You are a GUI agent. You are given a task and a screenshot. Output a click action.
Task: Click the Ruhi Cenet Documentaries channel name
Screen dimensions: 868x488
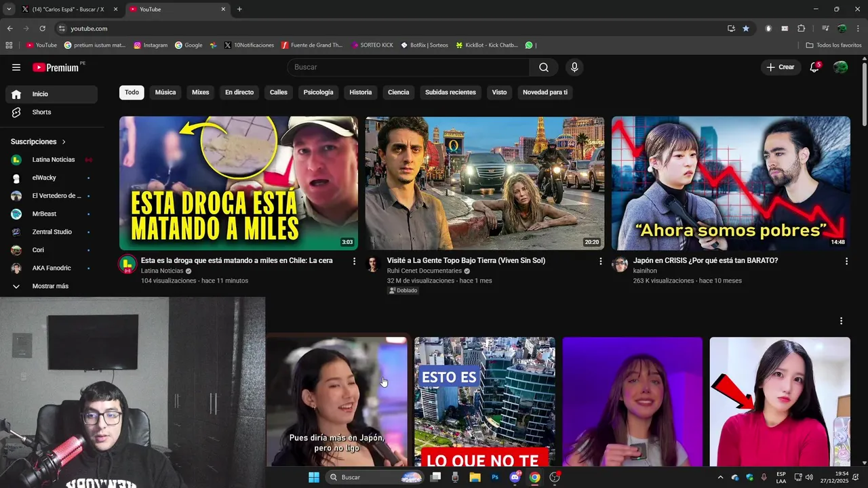pos(425,271)
